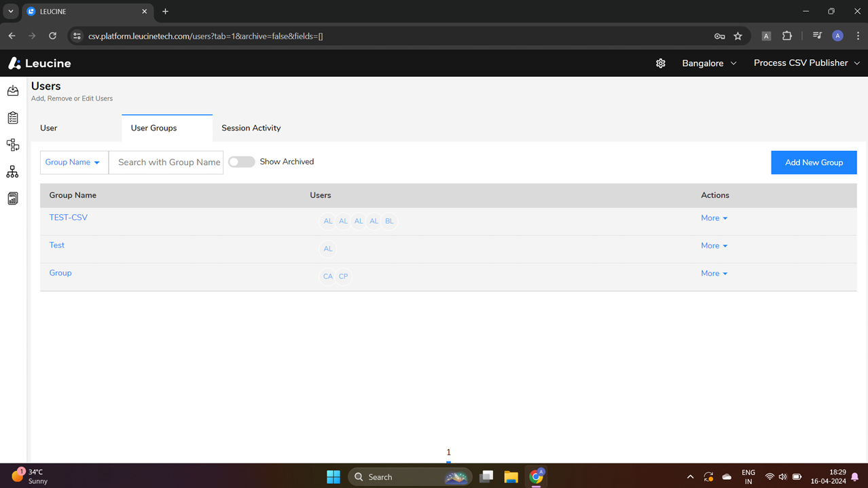The width and height of the screenshot is (868, 488).
Task: Open Chrome profile avatar
Action: click(837, 36)
